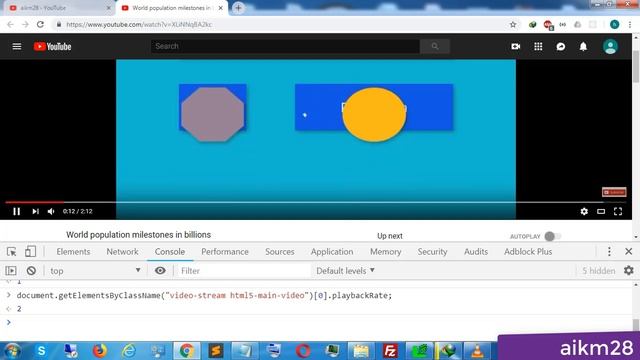The image size is (640, 360).
Task: Open DevTools three-dot customize menu
Action: tap(609, 251)
